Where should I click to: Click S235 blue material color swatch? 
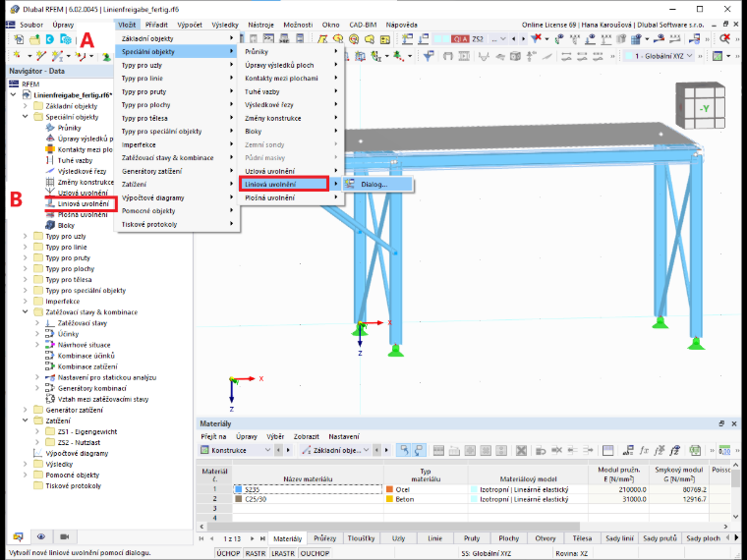(238, 489)
